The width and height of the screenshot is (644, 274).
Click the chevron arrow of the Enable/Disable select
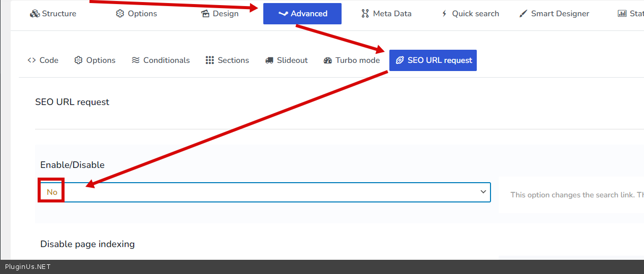pyautogui.click(x=483, y=192)
